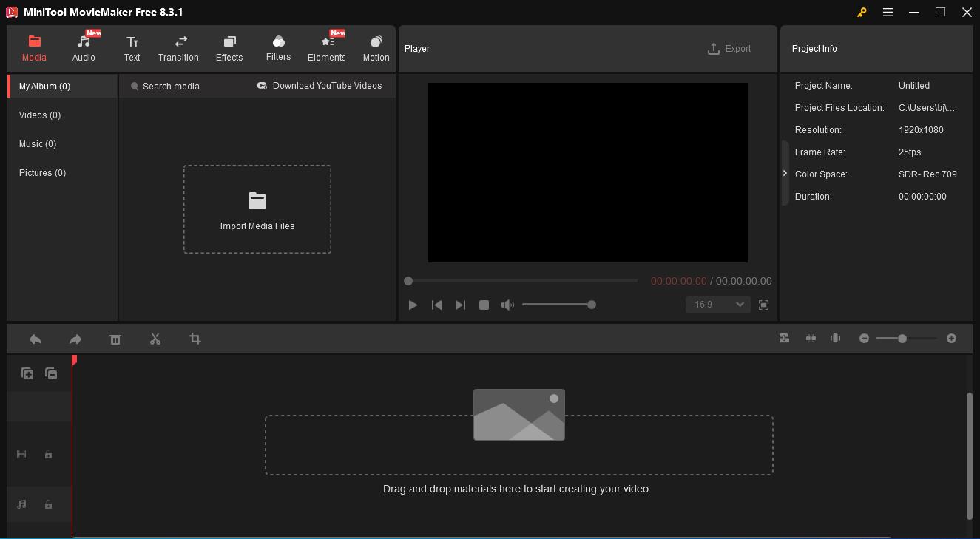
Task: Toggle full screen preview in the Player
Action: 763,305
